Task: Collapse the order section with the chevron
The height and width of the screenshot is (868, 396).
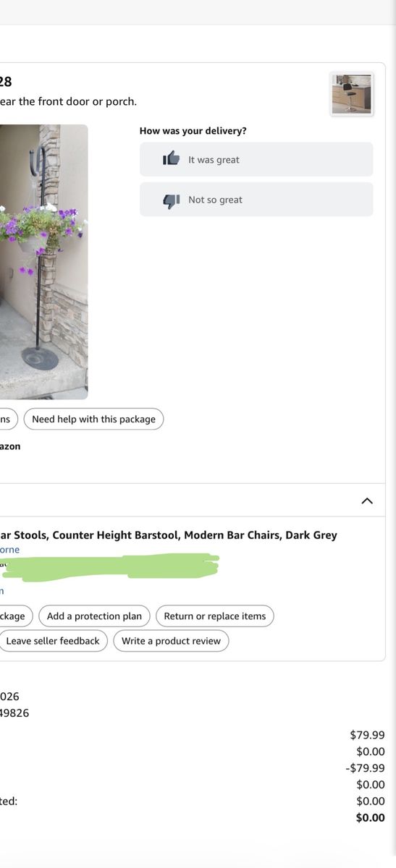Action: [x=367, y=501]
